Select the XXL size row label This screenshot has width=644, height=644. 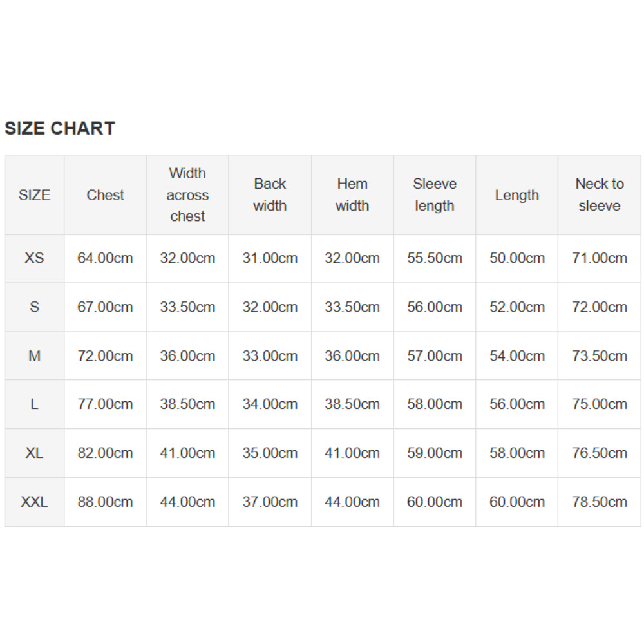(35, 502)
